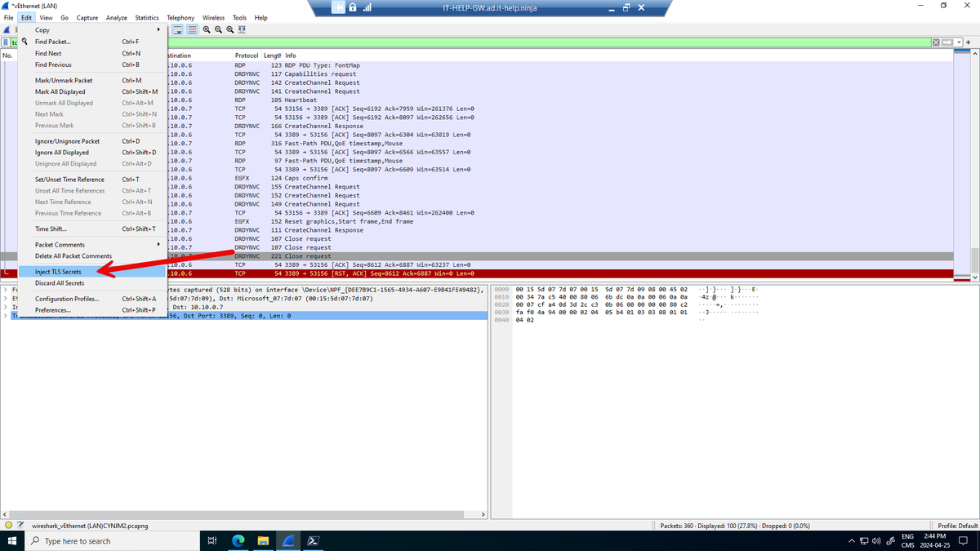Click the reset zoom to normal size icon
Viewport: 980px width, 551px height.
point(230,29)
